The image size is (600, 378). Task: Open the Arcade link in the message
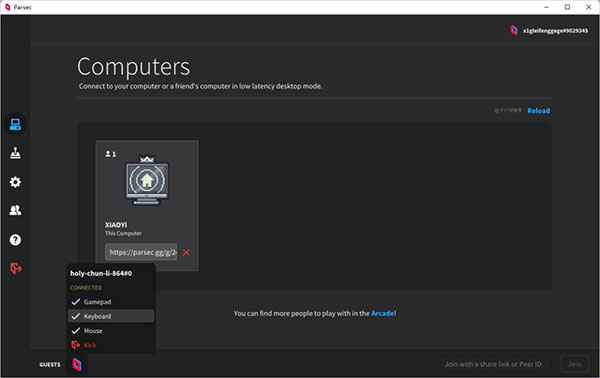pos(382,313)
